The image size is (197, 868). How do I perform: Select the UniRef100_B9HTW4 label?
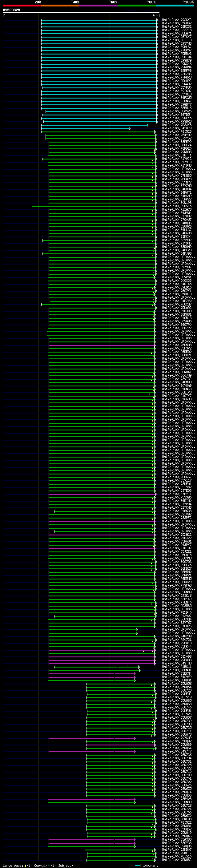[x=177, y=57]
